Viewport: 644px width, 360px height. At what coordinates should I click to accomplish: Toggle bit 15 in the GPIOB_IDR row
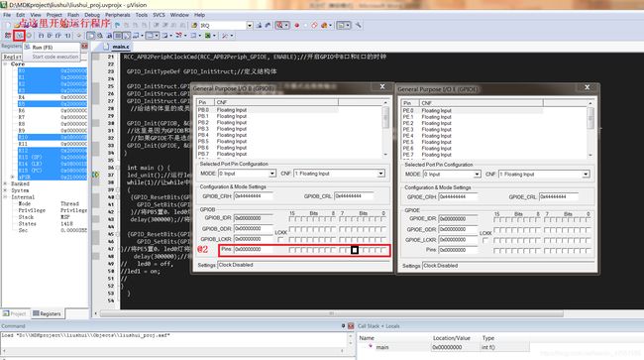point(291,219)
